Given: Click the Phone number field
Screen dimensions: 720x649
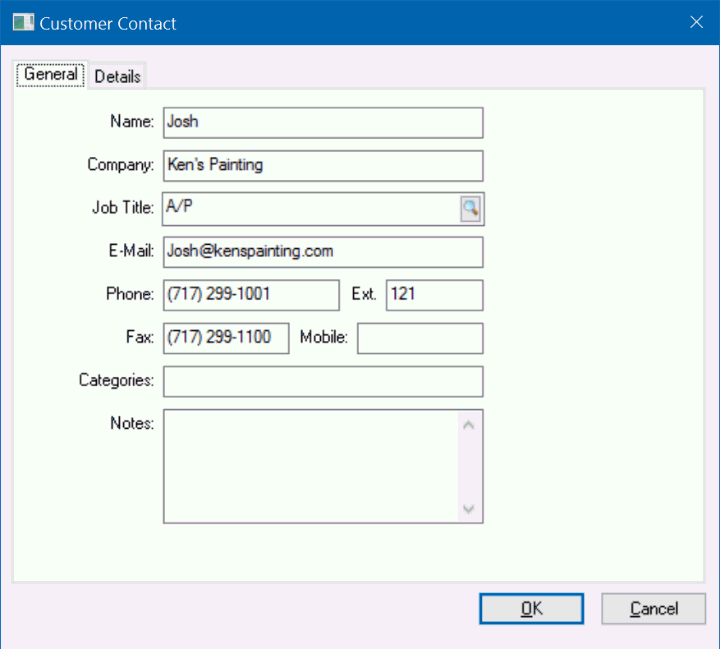Looking at the screenshot, I should pos(251,295).
